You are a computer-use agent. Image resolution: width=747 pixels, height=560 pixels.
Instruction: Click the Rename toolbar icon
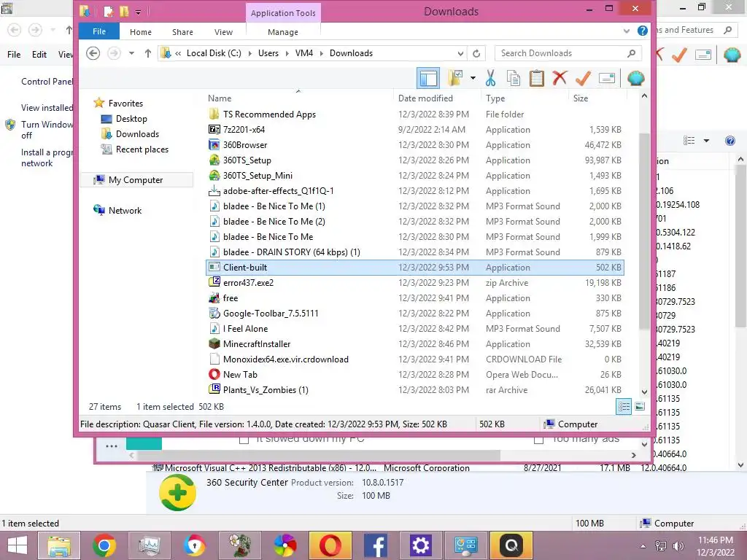point(606,78)
